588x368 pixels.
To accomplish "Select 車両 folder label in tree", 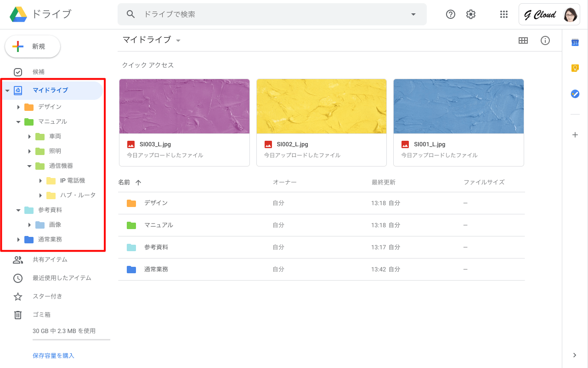I will pos(55,136).
